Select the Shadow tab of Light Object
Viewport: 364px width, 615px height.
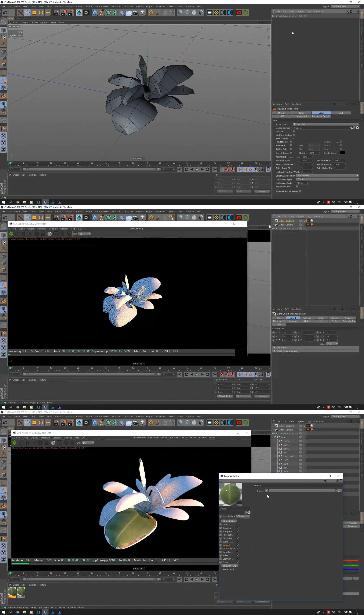point(349,318)
